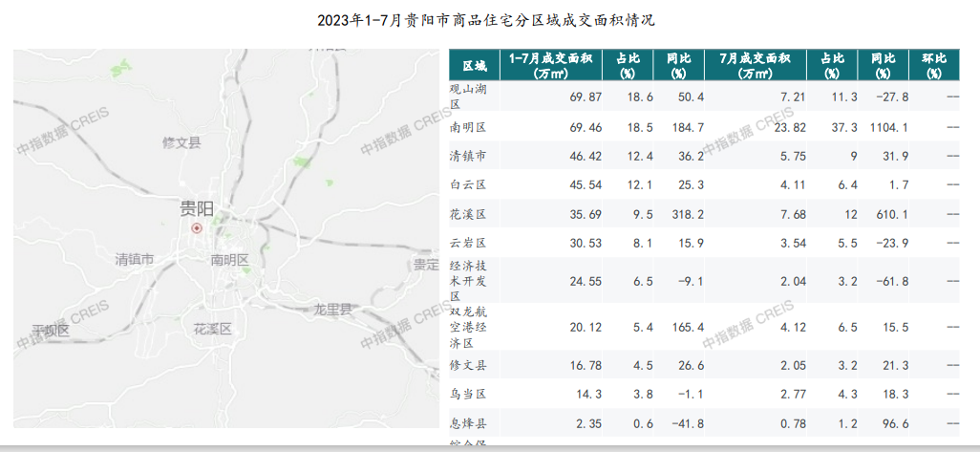Screen dimensions: 980x452
Task: Click the 平坝区 label on map
Action: [52, 331]
